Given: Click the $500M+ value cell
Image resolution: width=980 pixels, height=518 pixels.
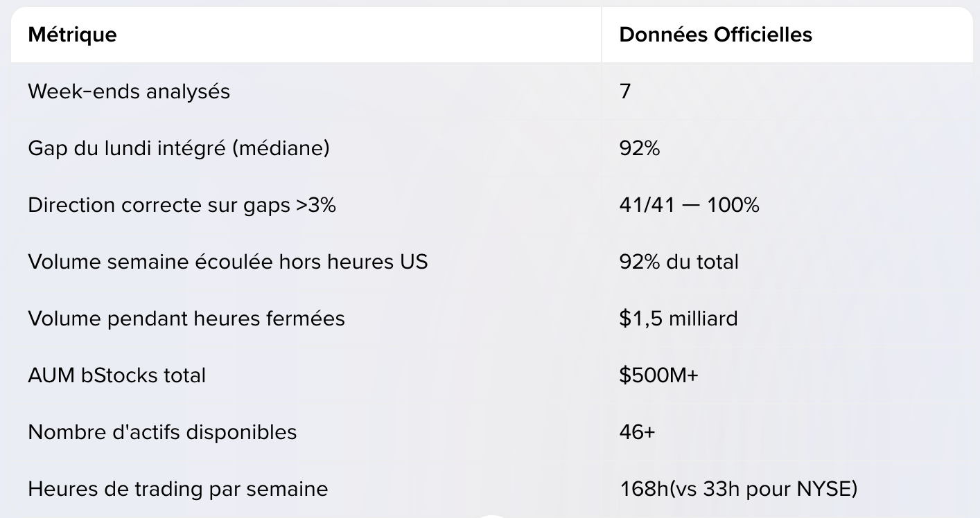Looking at the screenshot, I should [x=659, y=375].
